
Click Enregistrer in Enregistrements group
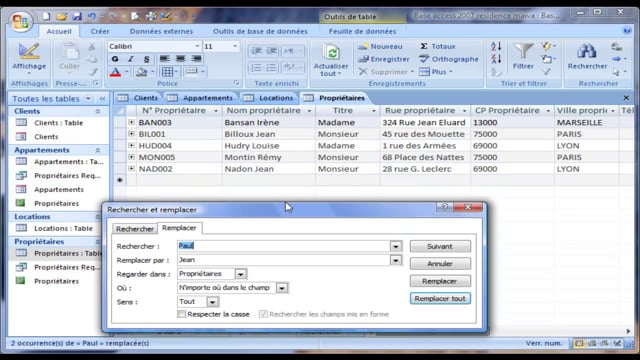(384, 59)
